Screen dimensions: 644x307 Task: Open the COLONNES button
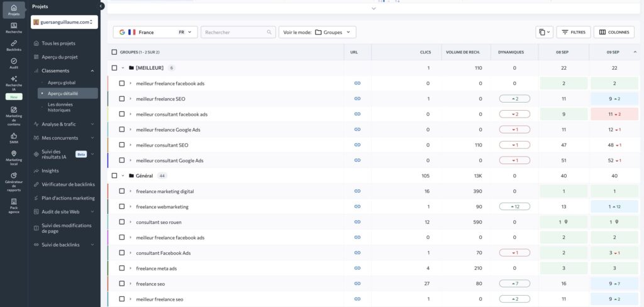[x=614, y=32]
